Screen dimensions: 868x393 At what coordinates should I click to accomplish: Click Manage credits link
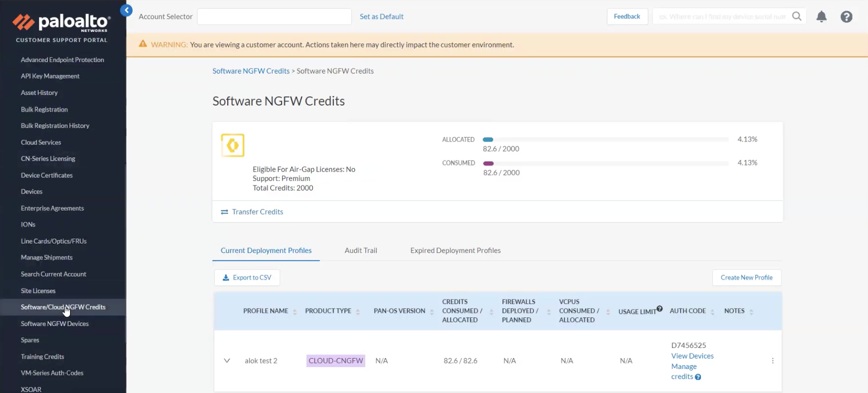[683, 371]
